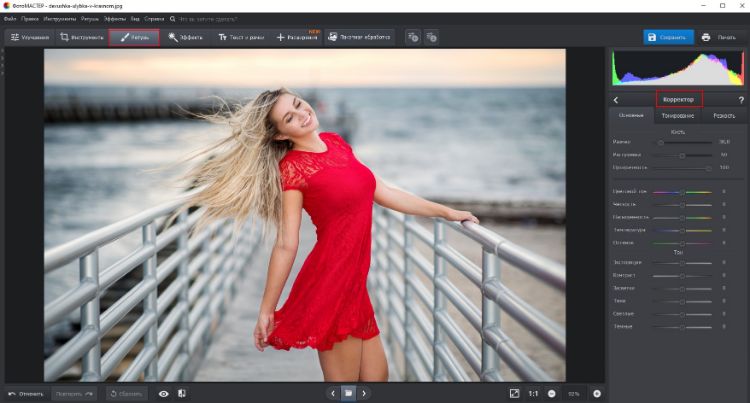The width and height of the screenshot is (750, 403).
Task: Go to the previous photo arrow
Action: click(332, 393)
